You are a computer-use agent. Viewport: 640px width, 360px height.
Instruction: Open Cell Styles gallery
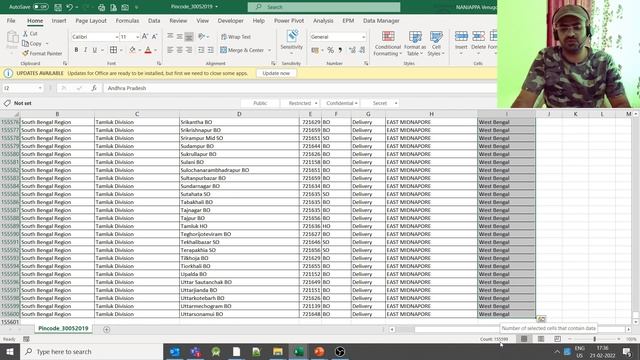pos(436,43)
